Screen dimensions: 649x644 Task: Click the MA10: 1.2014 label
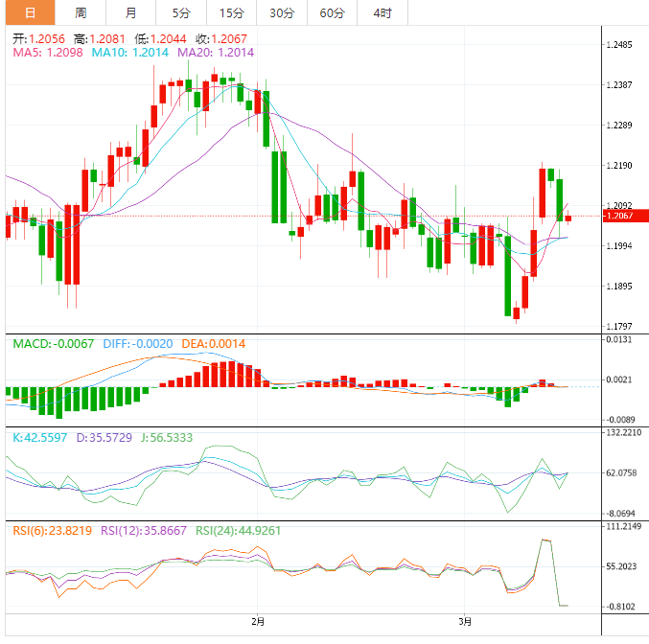point(130,53)
